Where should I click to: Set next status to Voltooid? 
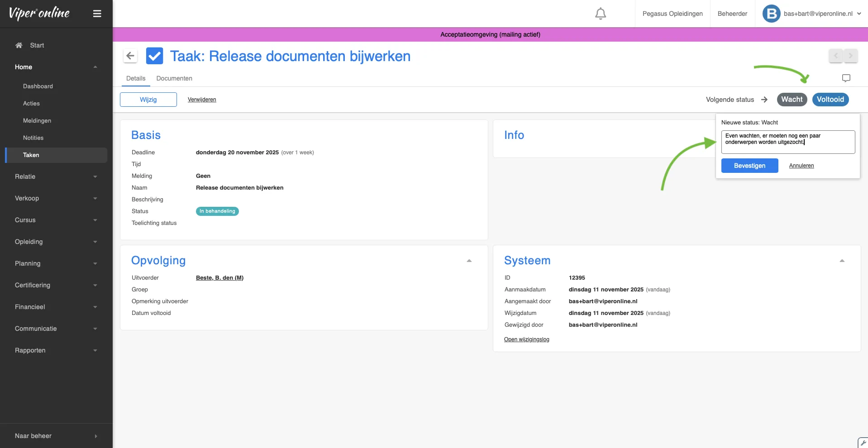(x=830, y=100)
